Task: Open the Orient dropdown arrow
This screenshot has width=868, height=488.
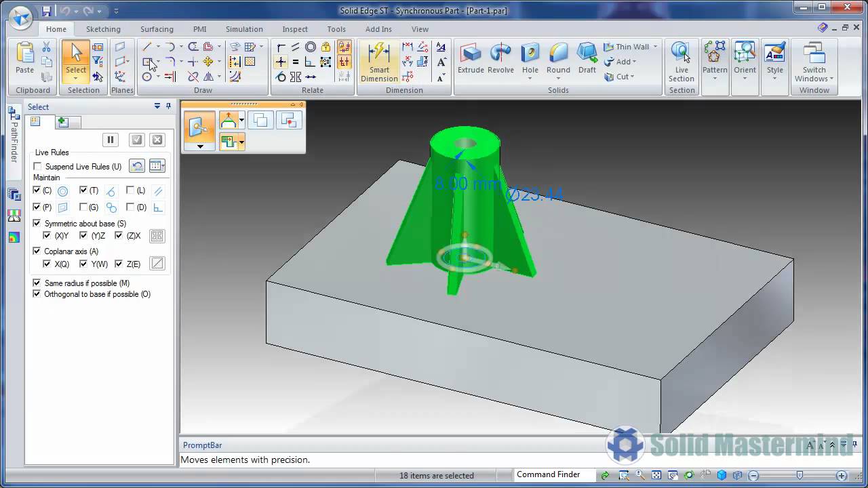Action: 745,79
